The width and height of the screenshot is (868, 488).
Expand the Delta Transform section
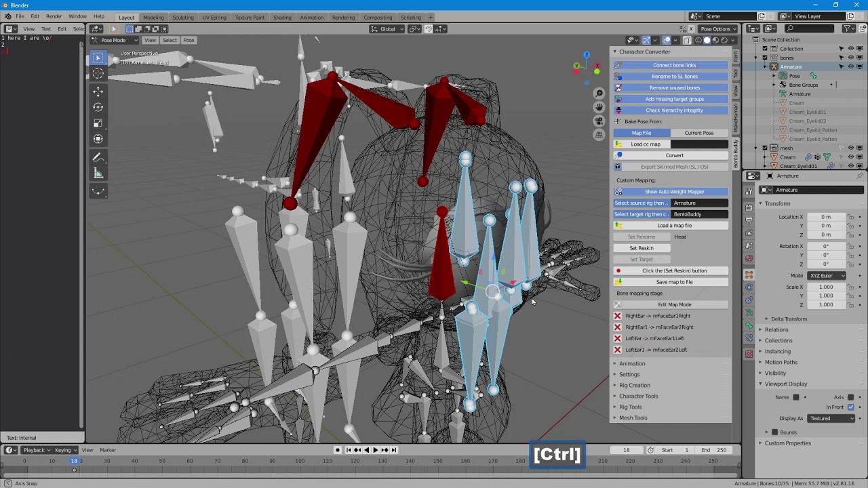[789, 319]
